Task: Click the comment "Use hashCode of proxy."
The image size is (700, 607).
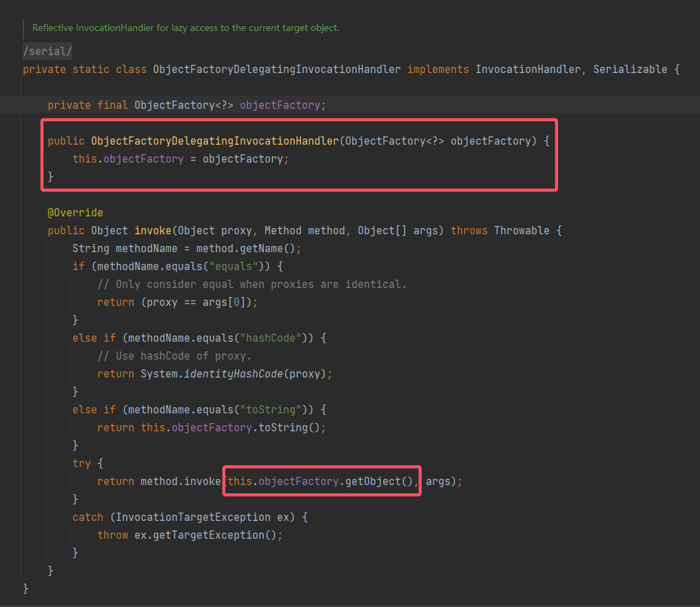Action: (x=174, y=356)
